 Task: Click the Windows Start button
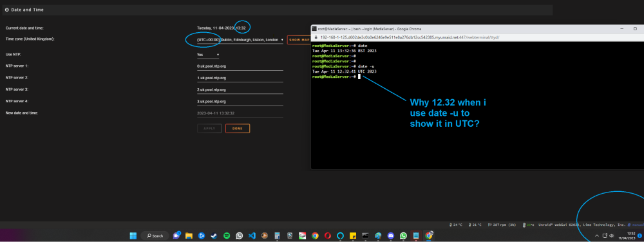133,236
